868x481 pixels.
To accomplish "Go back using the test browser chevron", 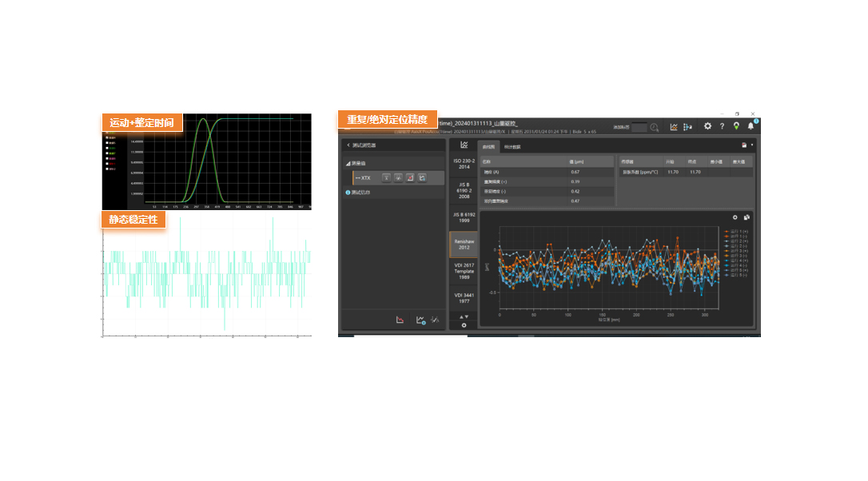I will pos(348,145).
